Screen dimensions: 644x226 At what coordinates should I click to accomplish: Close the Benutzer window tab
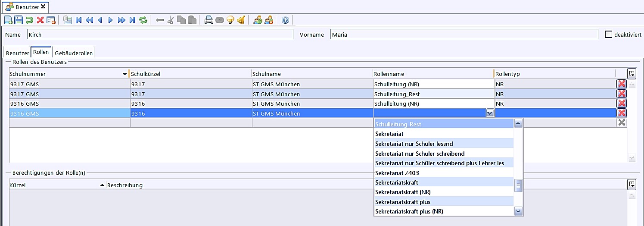pyautogui.click(x=43, y=6)
